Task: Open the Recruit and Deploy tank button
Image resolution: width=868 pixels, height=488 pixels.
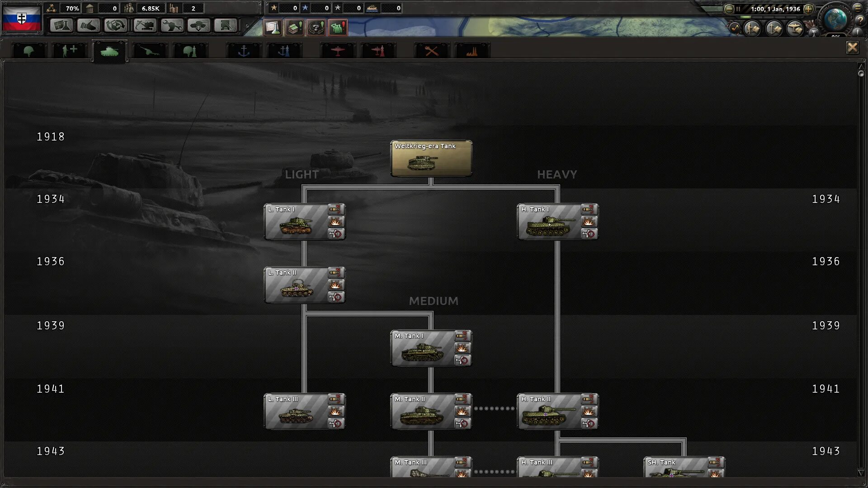Action: point(198,25)
